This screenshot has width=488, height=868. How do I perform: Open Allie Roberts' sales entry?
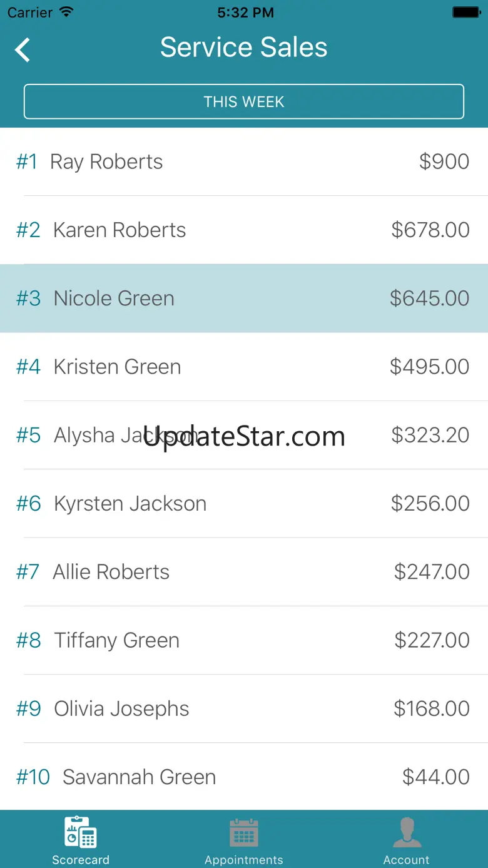pyautogui.click(x=244, y=572)
